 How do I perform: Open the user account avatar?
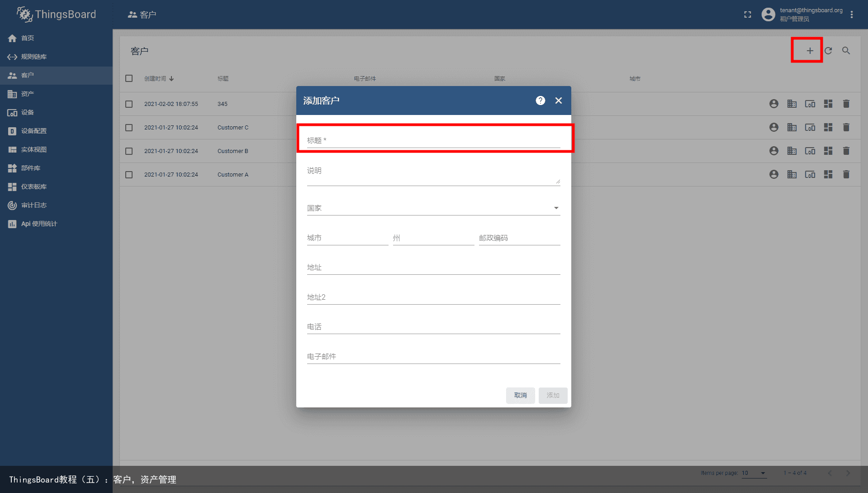coord(768,14)
